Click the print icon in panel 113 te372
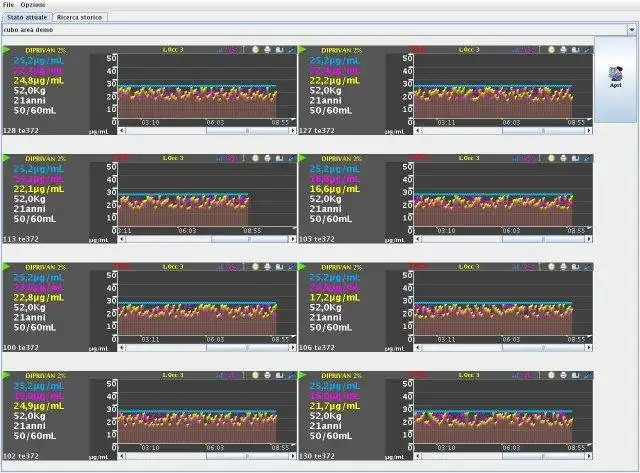This screenshot has height=473, width=640. 267,158
